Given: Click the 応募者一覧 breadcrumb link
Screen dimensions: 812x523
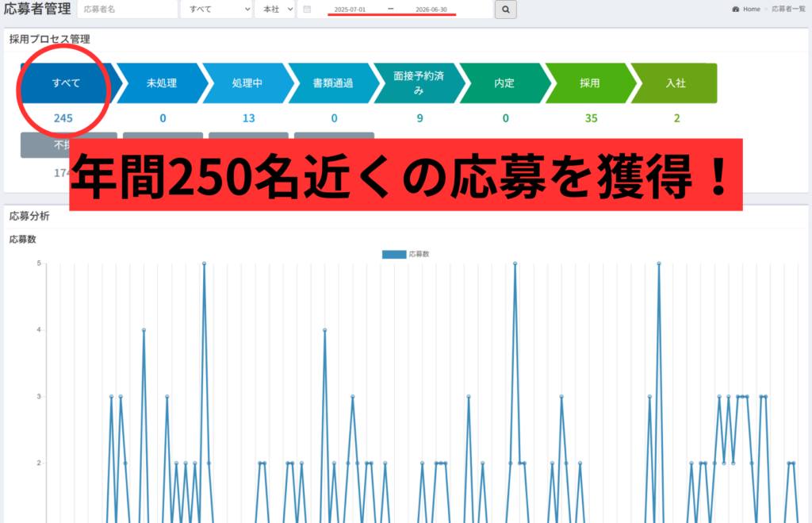Looking at the screenshot, I should click(788, 10).
